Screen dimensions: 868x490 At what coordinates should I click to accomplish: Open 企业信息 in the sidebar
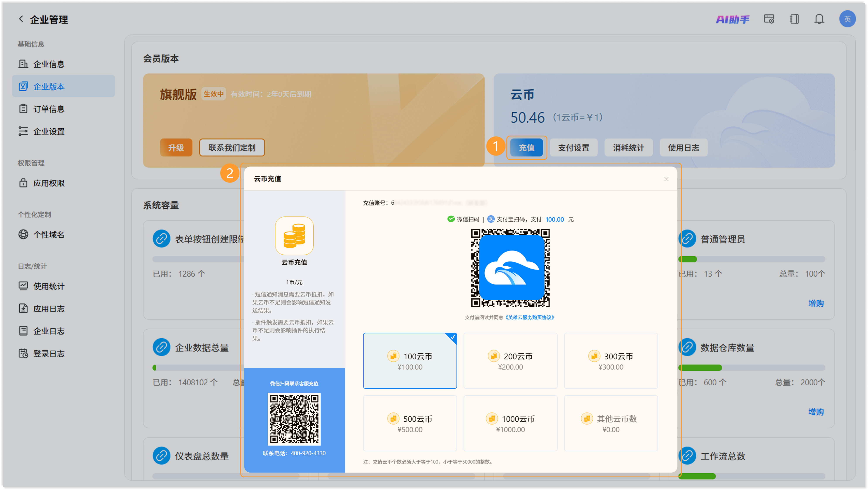click(x=63, y=64)
